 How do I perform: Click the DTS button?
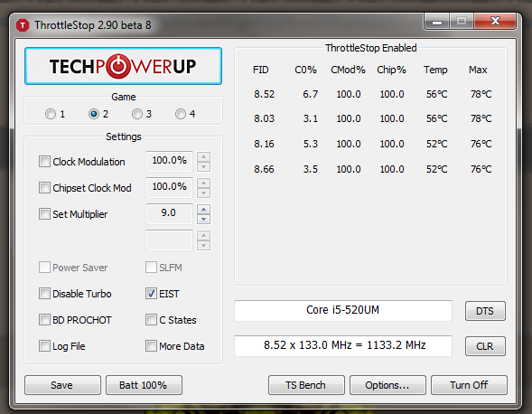[x=485, y=311]
